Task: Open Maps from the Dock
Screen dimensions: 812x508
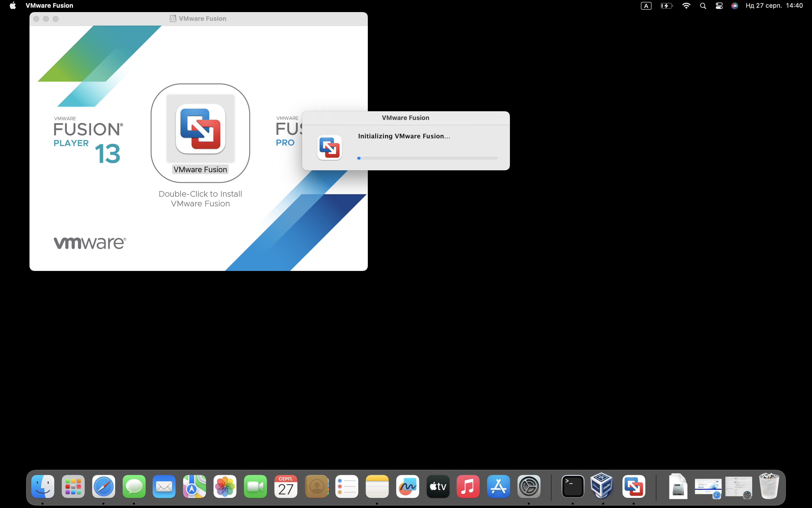Action: pyautogui.click(x=195, y=486)
